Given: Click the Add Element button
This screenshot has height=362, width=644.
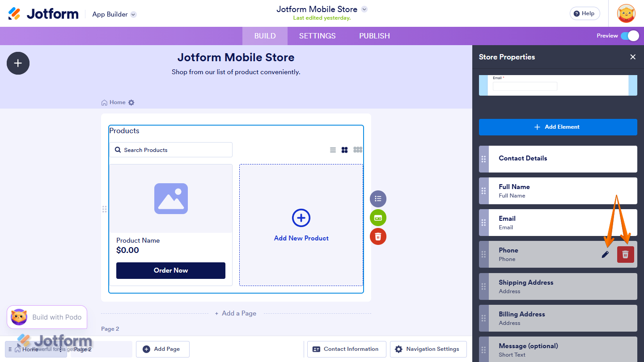Looking at the screenshot, I should click(x=558, y=127).
